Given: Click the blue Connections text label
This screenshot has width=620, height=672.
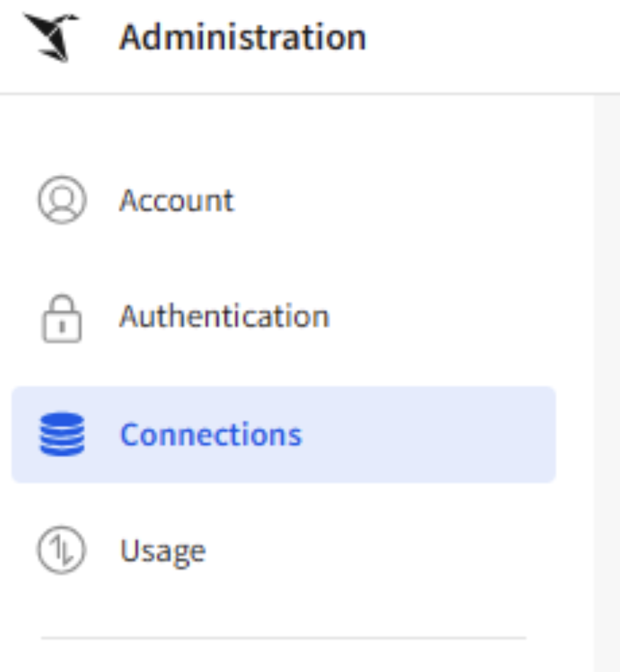Looking at the screenshot, I should [211, 435].
